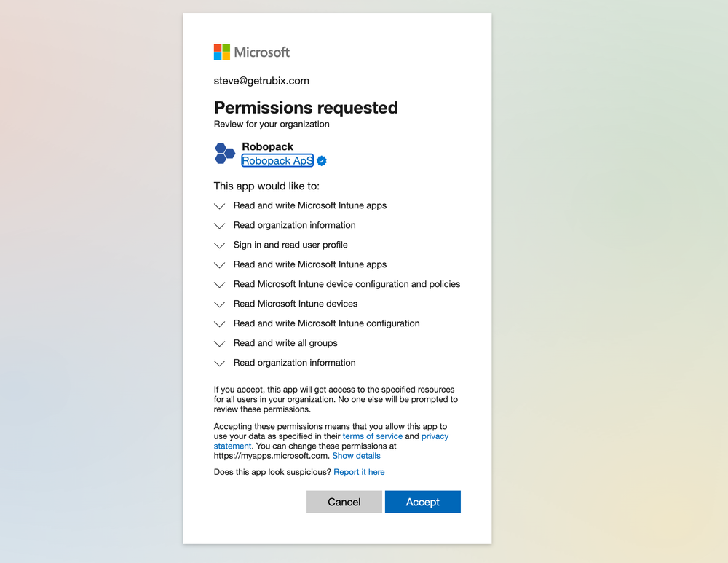Click the Show details link
This screenshot has height=563, width=728.
pos(356,456)
